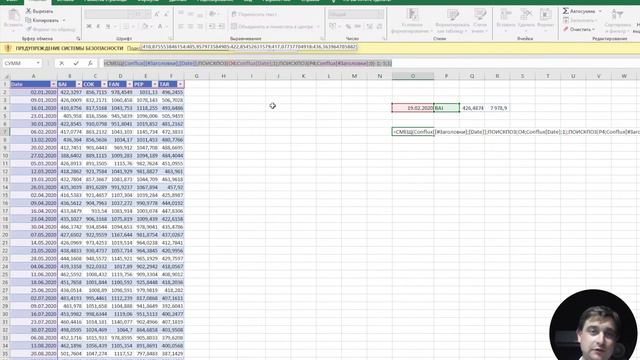Click green cell P4 containing BAI
Screen dimensions: 640x360
447,108
